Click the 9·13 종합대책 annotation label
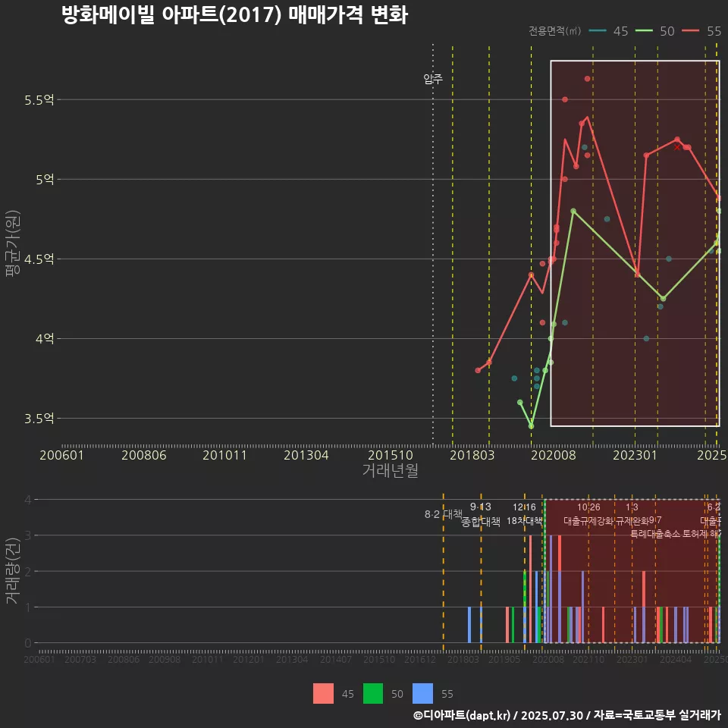The width and height of the screenshot is (728, 728). click(481, 514)
